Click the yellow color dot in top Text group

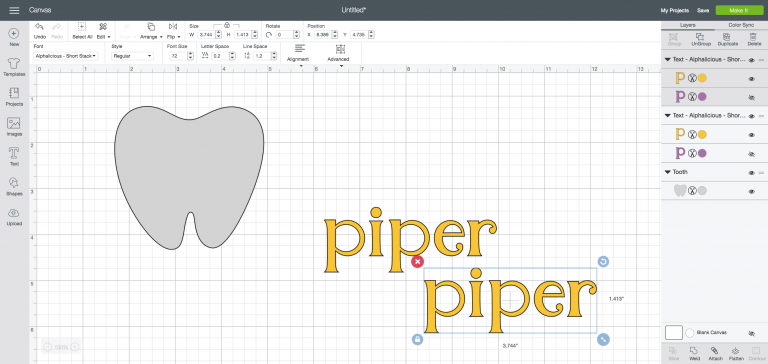tap(702, 78)
